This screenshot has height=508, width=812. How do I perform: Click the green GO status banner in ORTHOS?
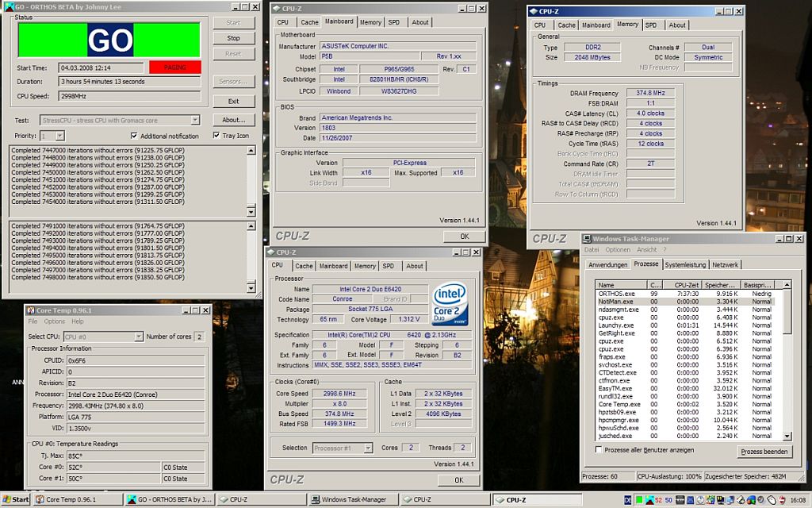109,40
